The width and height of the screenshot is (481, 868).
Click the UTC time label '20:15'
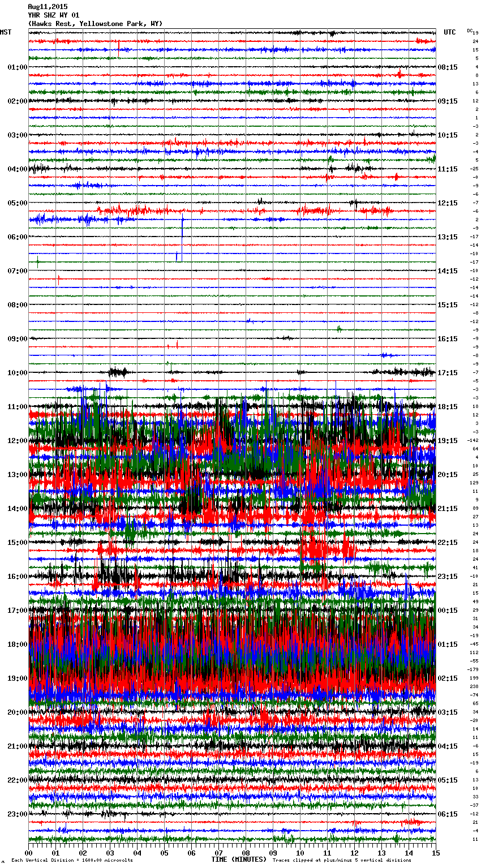coord(448,475)
